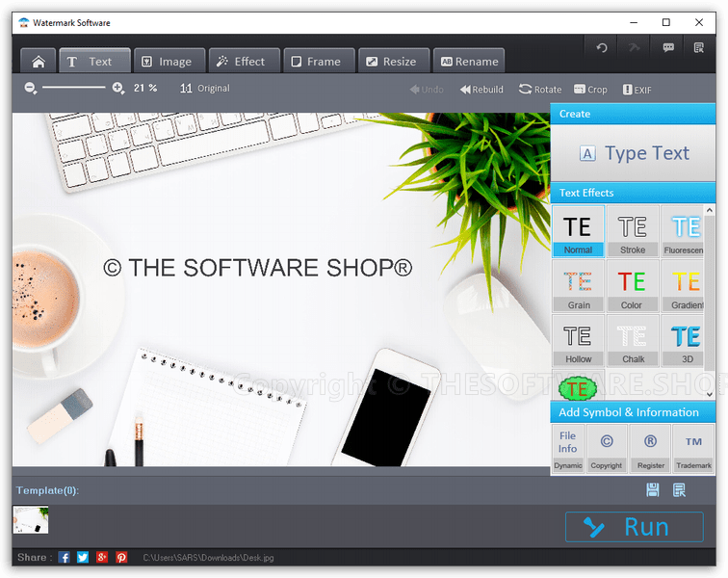View image at 1:1 Original size
The height and width of the screenshot is (578, 728).
pos(205,89)
